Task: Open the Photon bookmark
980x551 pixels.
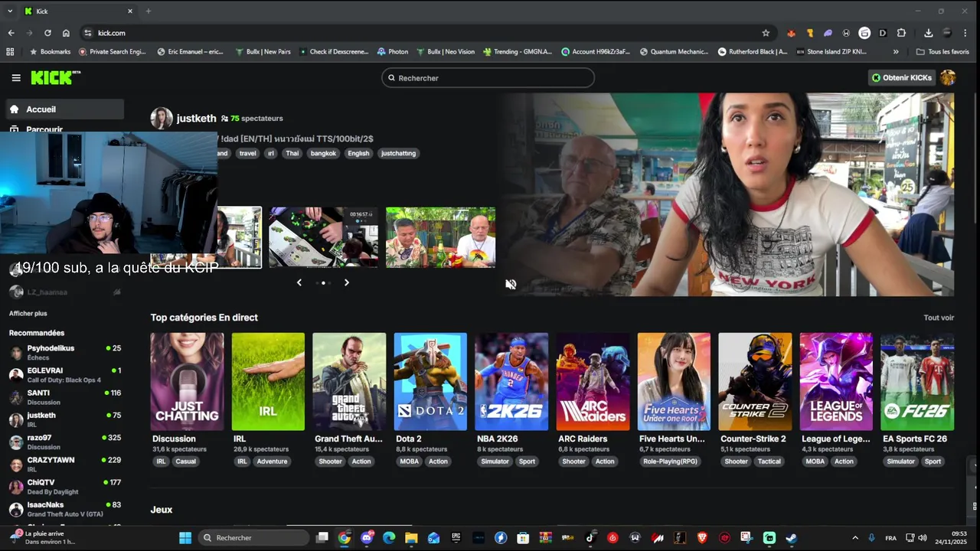Action: click(x=393, y=51)
